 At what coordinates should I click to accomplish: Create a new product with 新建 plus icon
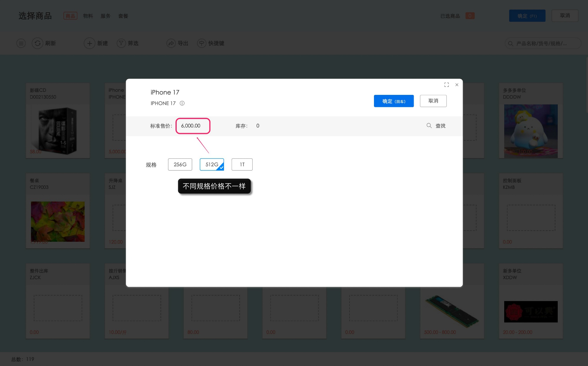tap(90, 43)
